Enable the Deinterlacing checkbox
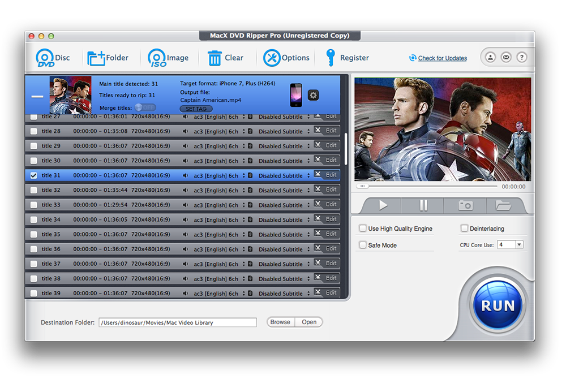The height and width of the screenshot is (392, 566). tap(464, 229)
